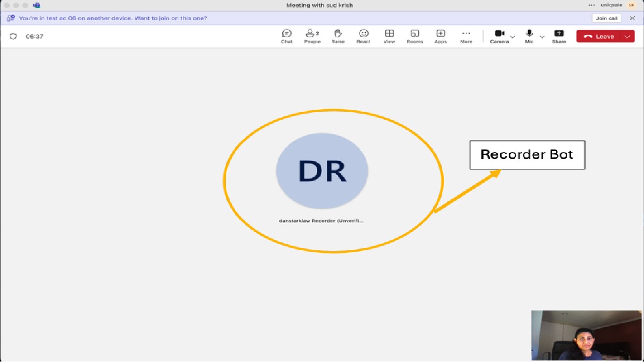
Task: Expand the Leave button dropdown arrow
Action: [x=627, y=36]
